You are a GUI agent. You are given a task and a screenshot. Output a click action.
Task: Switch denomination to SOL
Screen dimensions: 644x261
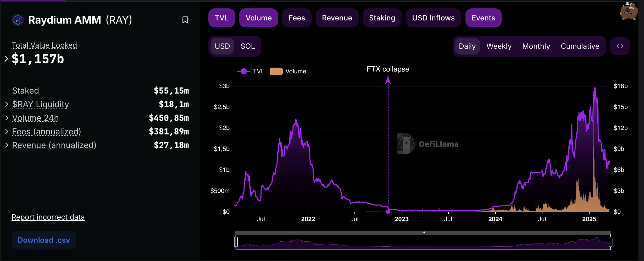(x=248, y=46)
